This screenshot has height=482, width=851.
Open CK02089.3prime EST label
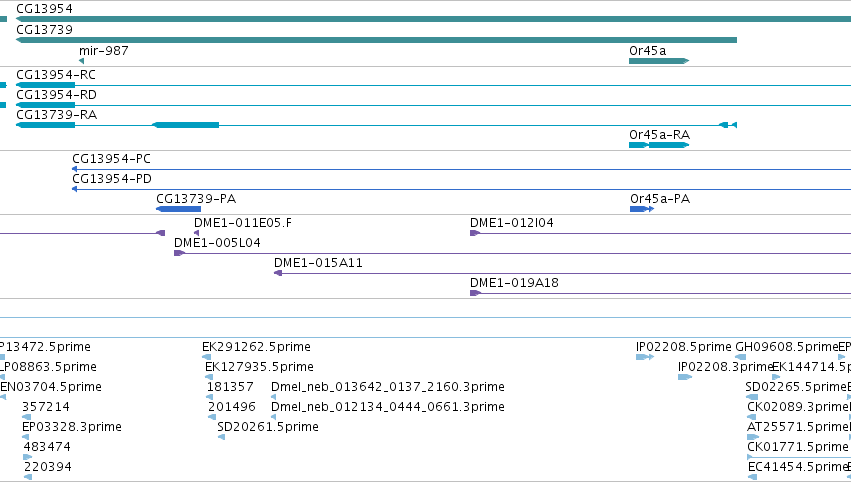pyautogui.click(x=798, y=407)
